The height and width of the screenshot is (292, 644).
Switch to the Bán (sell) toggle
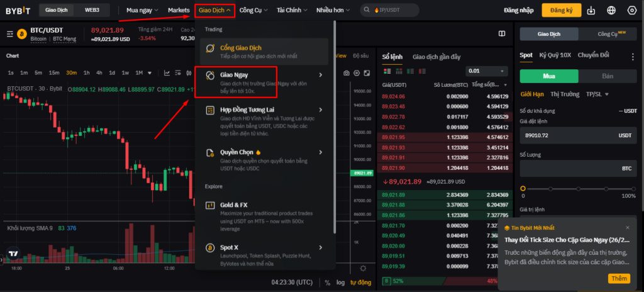click(608, 76)
